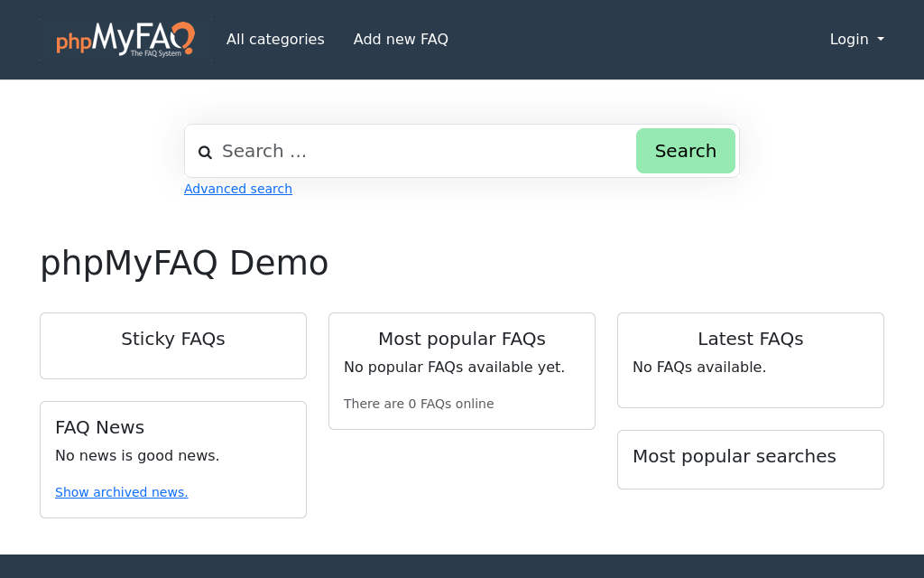Open the Advanced search link
Viewport: 924px width, 578px height.
[238, 189]
